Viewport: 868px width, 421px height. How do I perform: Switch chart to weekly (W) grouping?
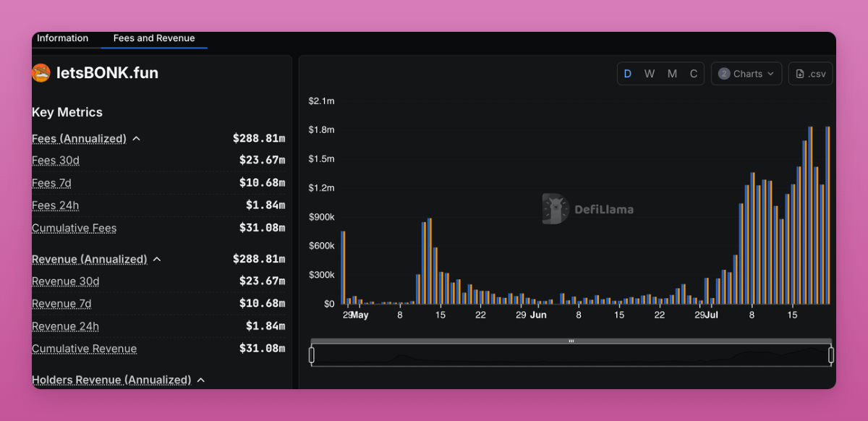[650, 74]
